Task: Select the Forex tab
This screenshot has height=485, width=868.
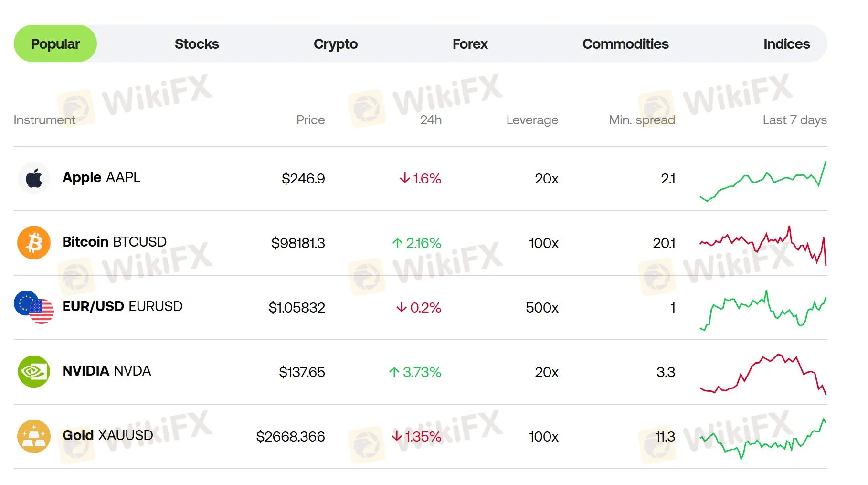Action: tap(470, 44)
